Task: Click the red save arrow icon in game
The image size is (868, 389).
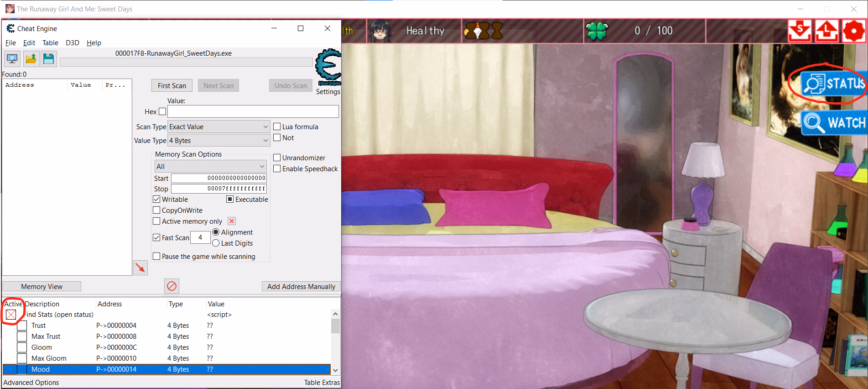Action: coord(800,31)
